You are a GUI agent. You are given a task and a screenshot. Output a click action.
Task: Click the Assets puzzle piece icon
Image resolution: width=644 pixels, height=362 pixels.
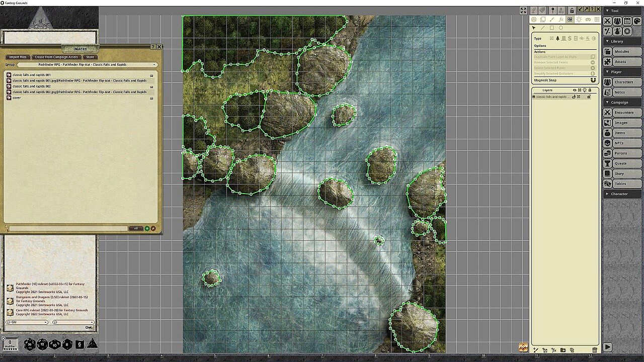pyautogui.click(x=608, y=61)
